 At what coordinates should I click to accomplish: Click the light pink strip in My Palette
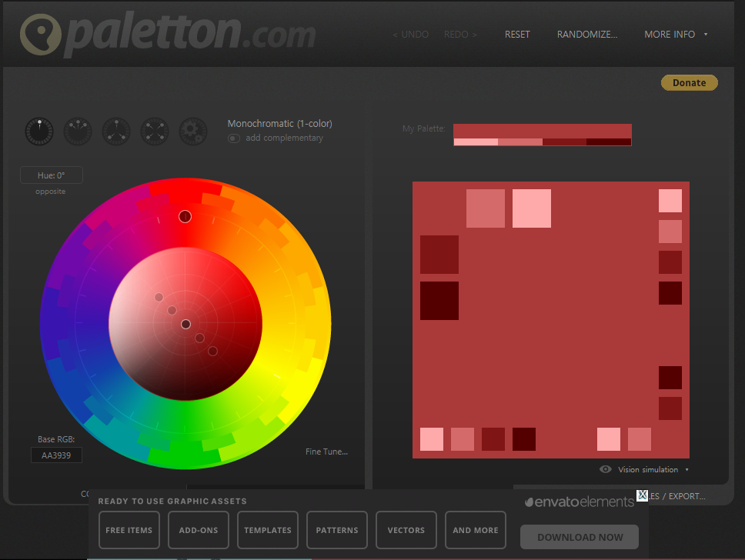(476, 142)
